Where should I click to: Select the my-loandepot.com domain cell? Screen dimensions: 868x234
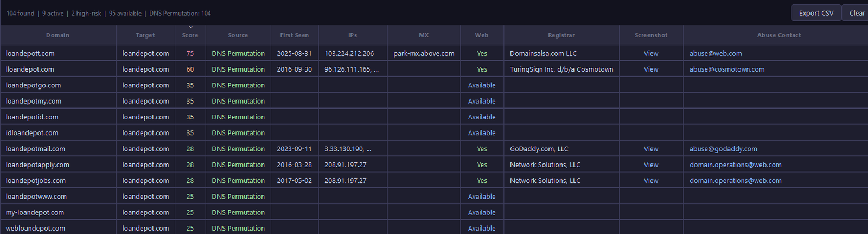[x=58, y=212]
